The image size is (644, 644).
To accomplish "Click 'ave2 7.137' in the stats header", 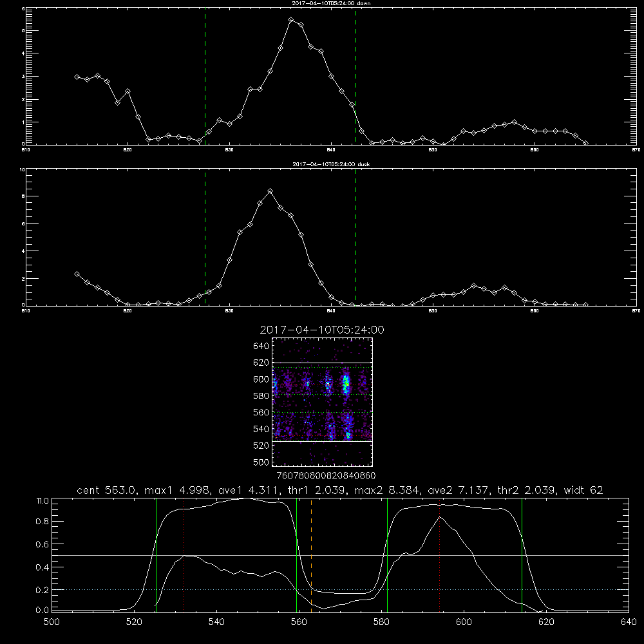I will coord(459,490).
